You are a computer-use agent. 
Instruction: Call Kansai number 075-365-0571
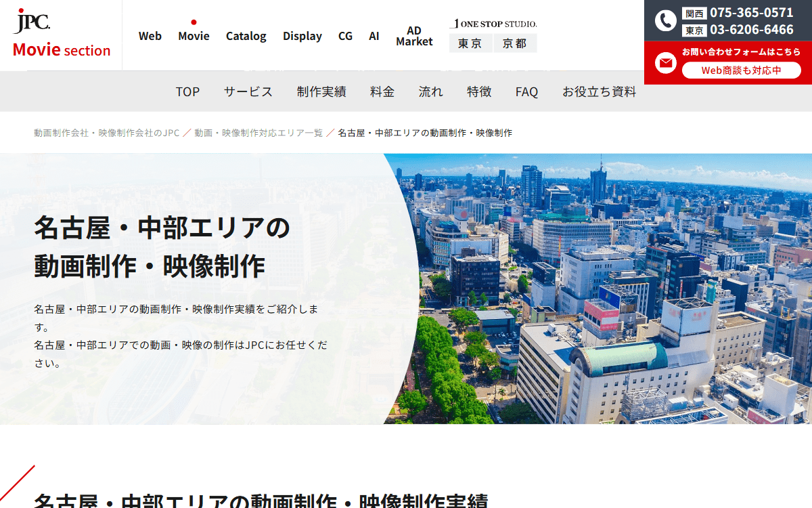tap(751, 12)
